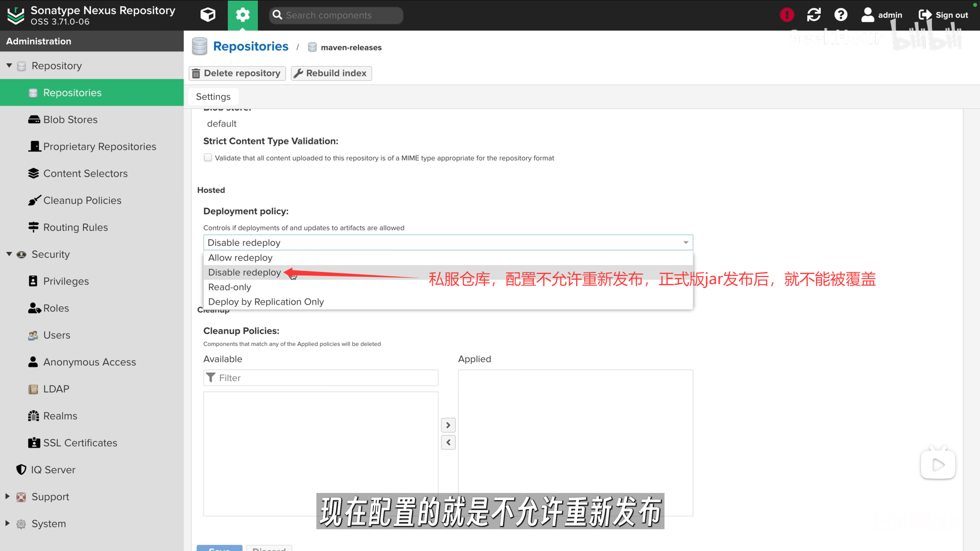Screen dimensions: 980x551
Task: Move policy to Available with left arrow
Action: click(448, 442)
